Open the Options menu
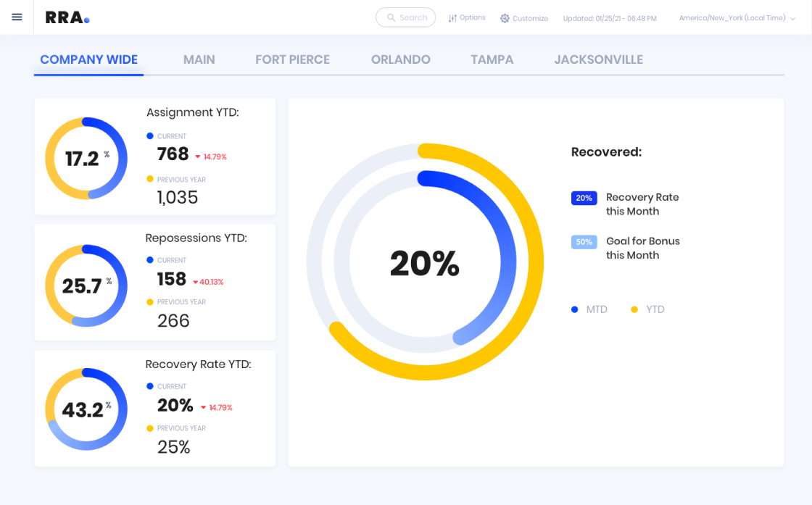The height and width of the screenshot is (505, 812). 472,18
